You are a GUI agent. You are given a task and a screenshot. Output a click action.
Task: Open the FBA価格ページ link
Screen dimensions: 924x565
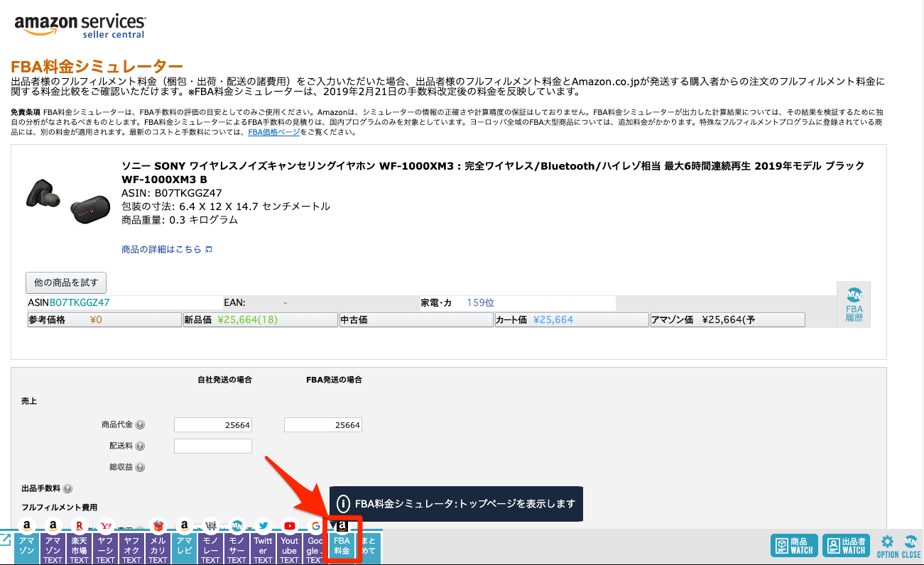pos(273,132)
